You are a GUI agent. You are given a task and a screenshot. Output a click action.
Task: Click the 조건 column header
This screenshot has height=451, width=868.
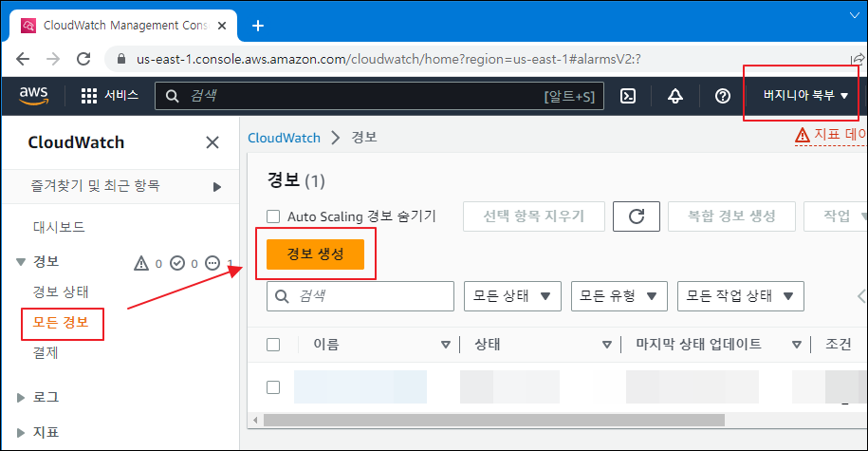pyautogui.click(x=838, y=345)
